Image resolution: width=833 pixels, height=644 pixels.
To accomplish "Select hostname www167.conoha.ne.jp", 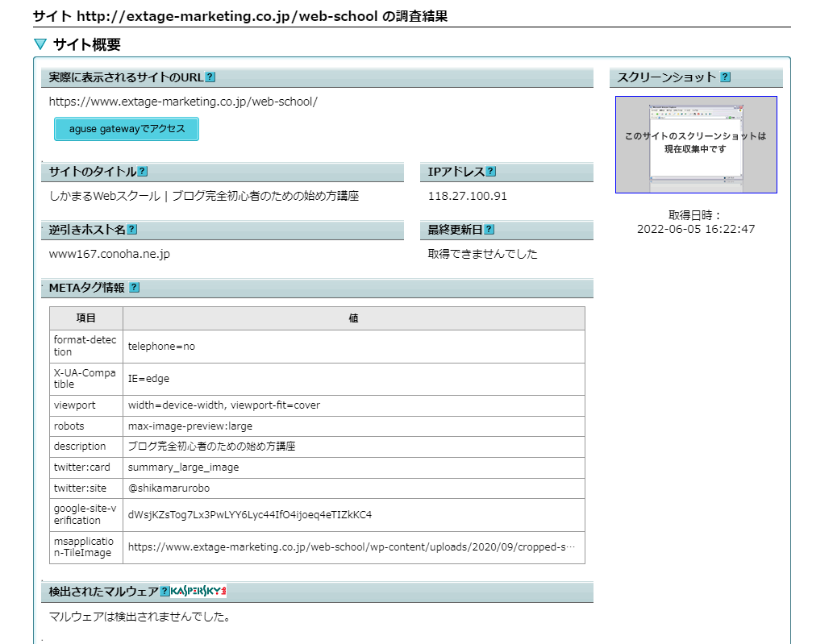I will pos(110,254).
